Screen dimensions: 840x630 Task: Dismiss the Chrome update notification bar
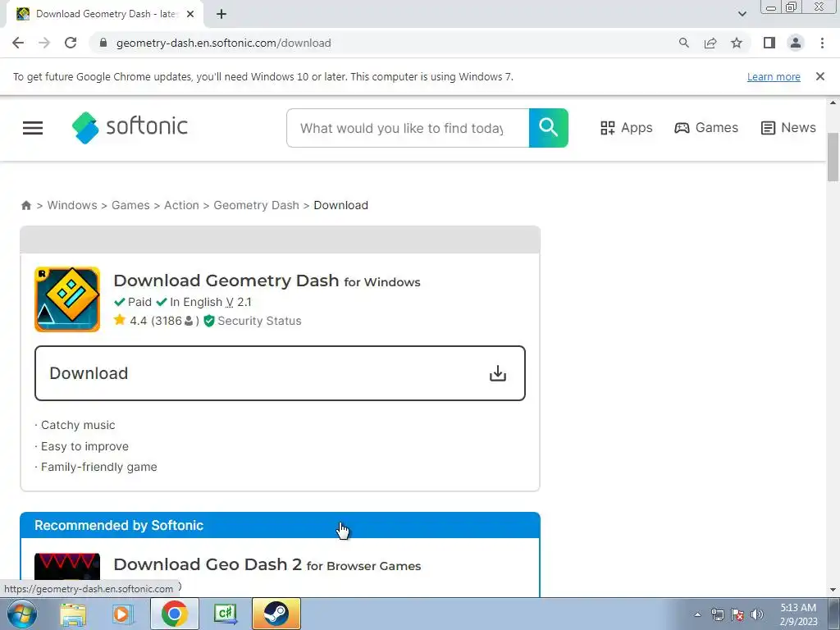819,76
